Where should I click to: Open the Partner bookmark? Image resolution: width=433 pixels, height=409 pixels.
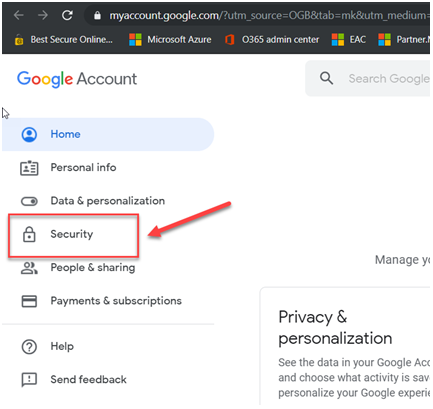[404, 40]
